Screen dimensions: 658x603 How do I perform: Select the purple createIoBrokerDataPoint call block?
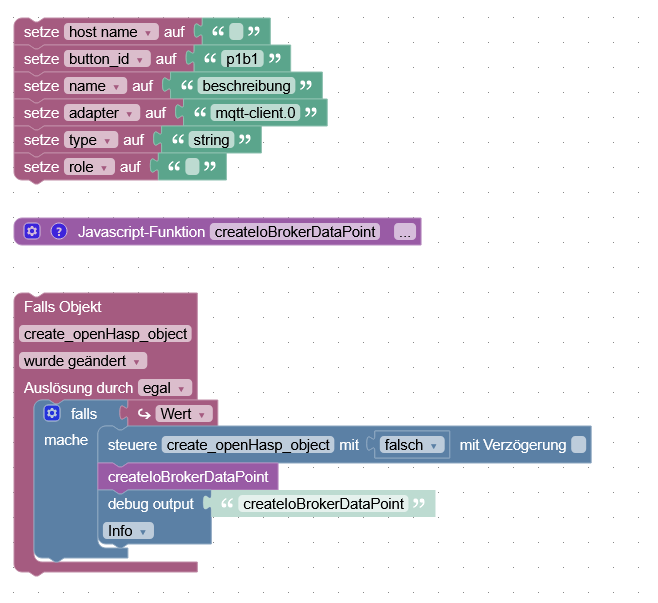[x=188, y=477]
